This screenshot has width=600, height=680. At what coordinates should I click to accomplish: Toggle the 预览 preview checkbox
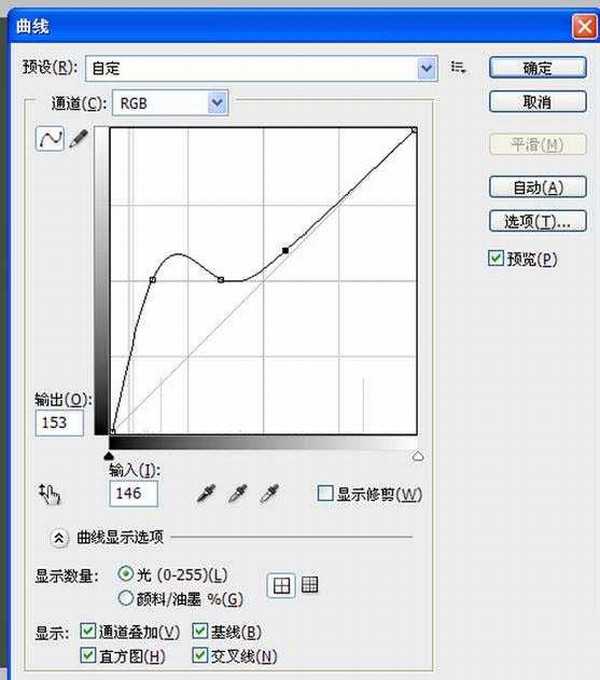coord(496,258)
